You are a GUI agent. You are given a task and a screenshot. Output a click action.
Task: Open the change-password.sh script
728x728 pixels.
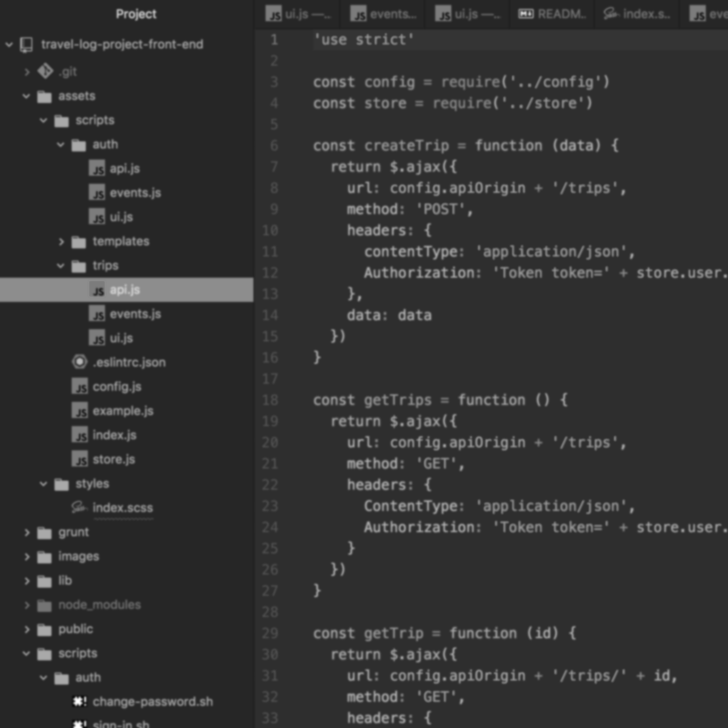(152, 702)
